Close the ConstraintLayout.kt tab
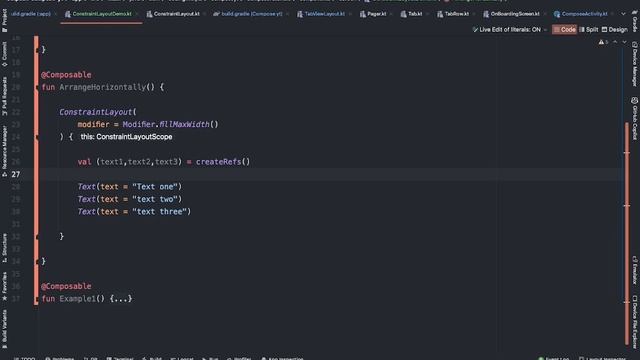Image resolution: width=640 pixels, height=360 pixels. (204, 14)
